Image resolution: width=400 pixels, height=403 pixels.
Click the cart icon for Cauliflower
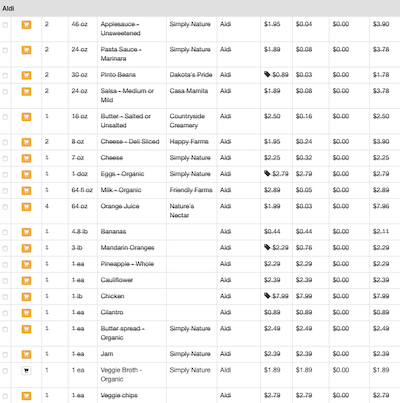[26, 281]
